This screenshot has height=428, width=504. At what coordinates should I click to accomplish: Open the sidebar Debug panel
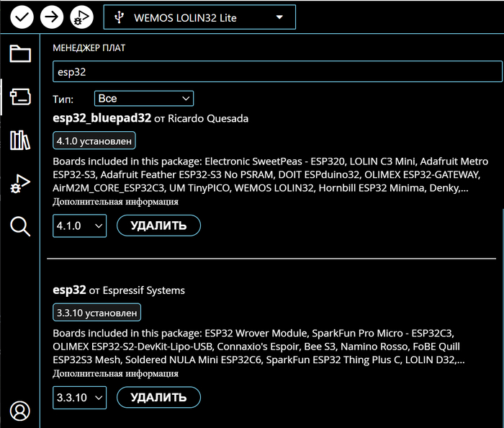[20, 184]
